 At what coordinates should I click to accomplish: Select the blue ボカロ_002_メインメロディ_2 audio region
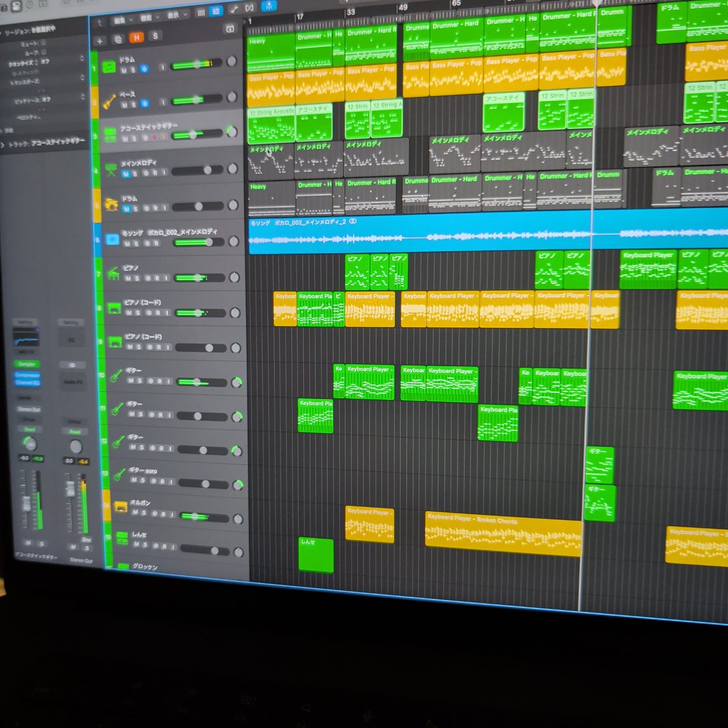488,232
